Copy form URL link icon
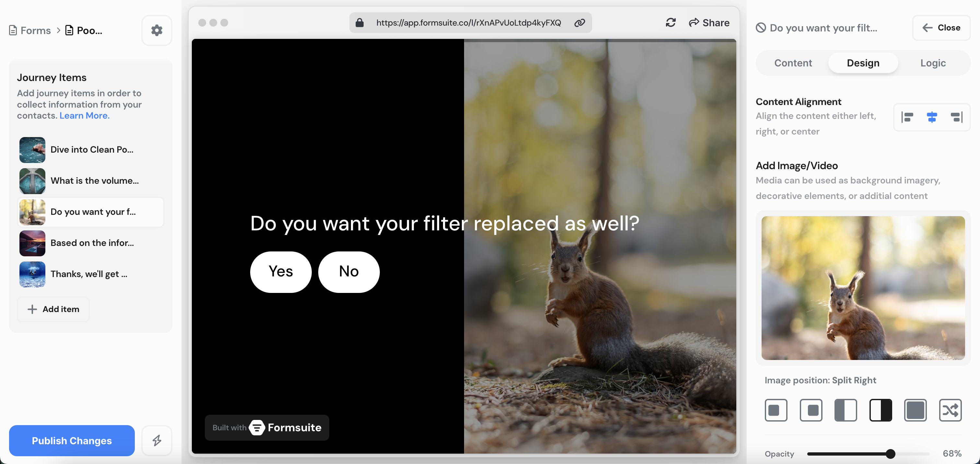This screenshot has width=980, height=464. pos(579,23)
